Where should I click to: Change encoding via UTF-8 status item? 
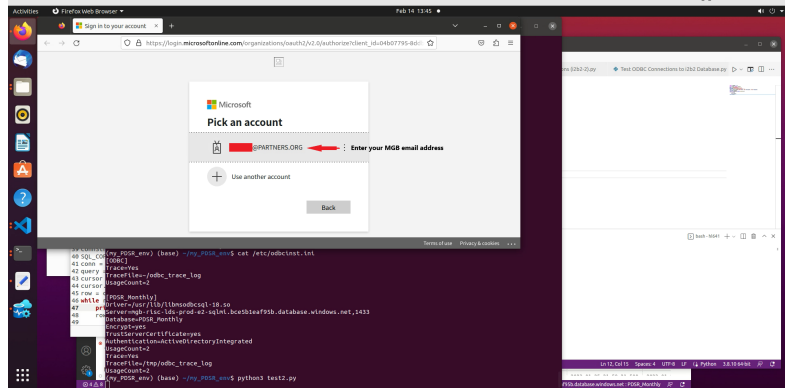tap(668, 364)
